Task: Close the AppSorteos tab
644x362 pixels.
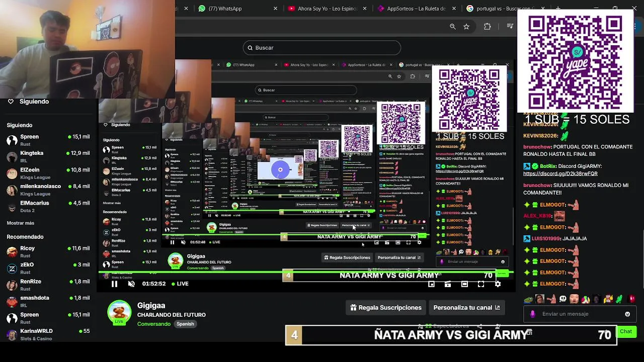Action: pos(454,9)
